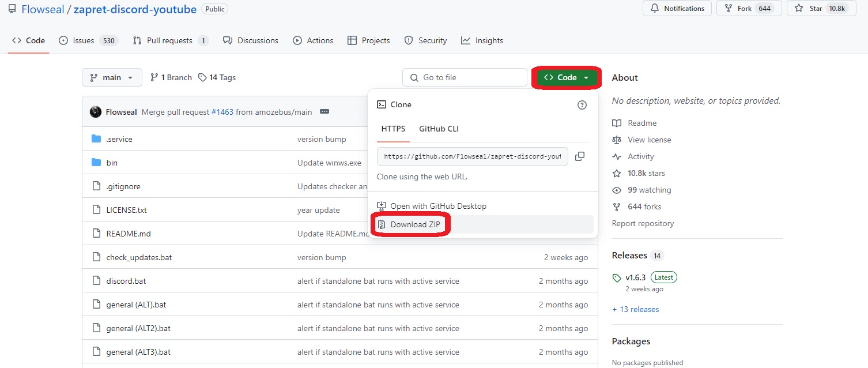Click the general (ALT).bat file icon

[x=96, y=305]
